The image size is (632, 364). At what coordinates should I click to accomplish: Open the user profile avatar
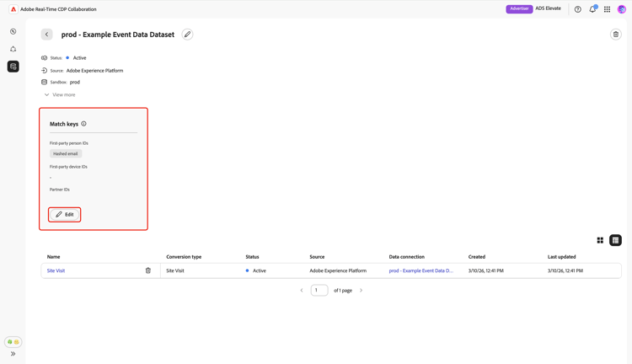622,9
